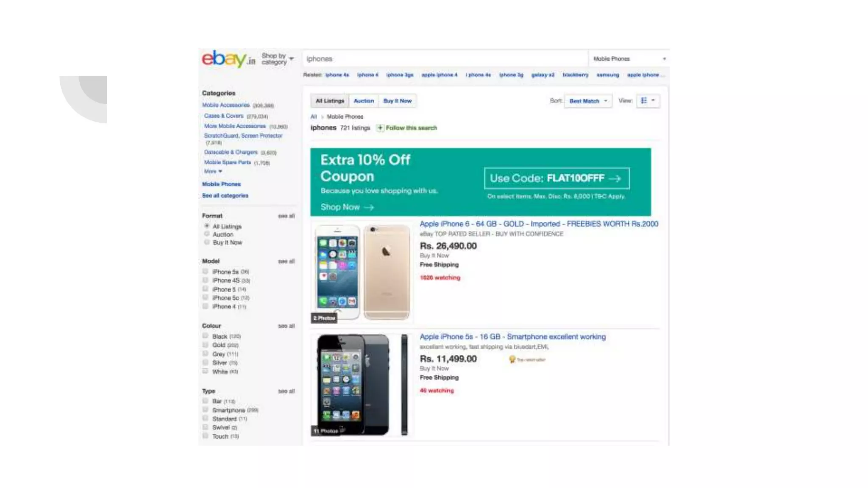
Task: Open the Best Match sort dropdown
Action: (x=588, y=101)
